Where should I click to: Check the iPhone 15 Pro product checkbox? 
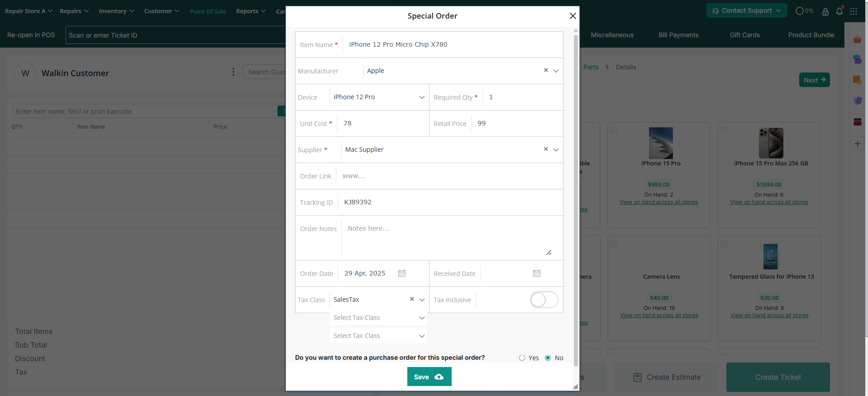[x=614, y=130]
